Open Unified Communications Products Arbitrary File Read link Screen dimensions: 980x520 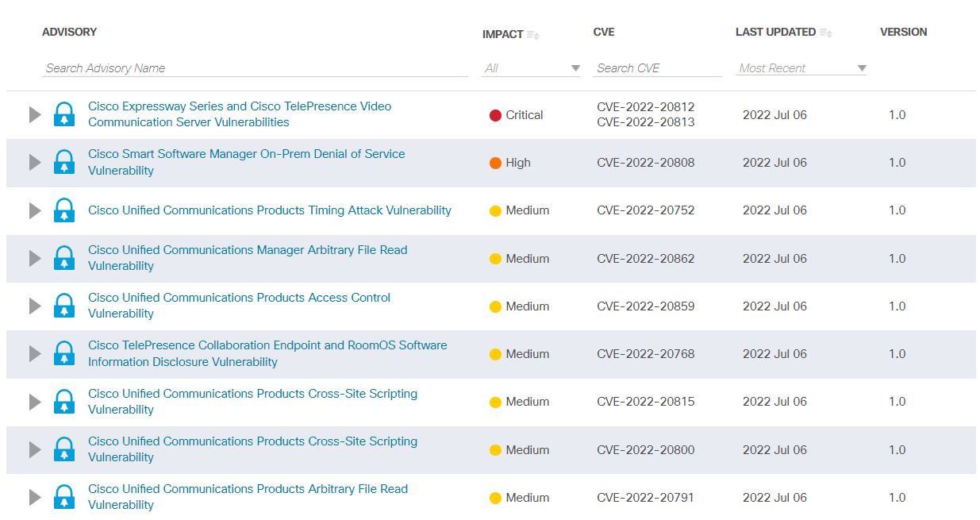coord(248,497)
